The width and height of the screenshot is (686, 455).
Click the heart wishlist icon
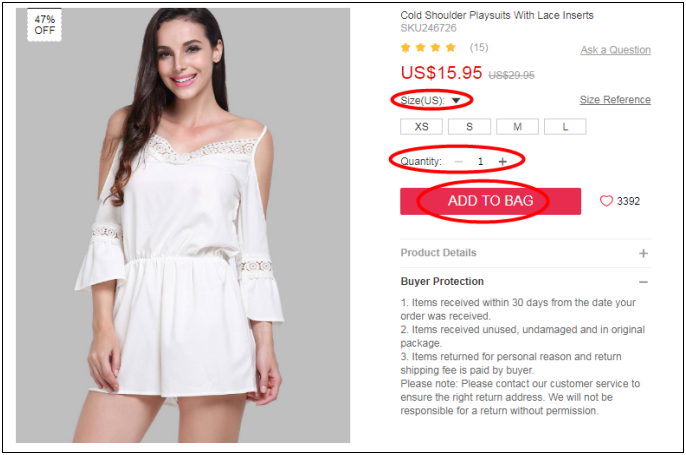coord(606,201)
